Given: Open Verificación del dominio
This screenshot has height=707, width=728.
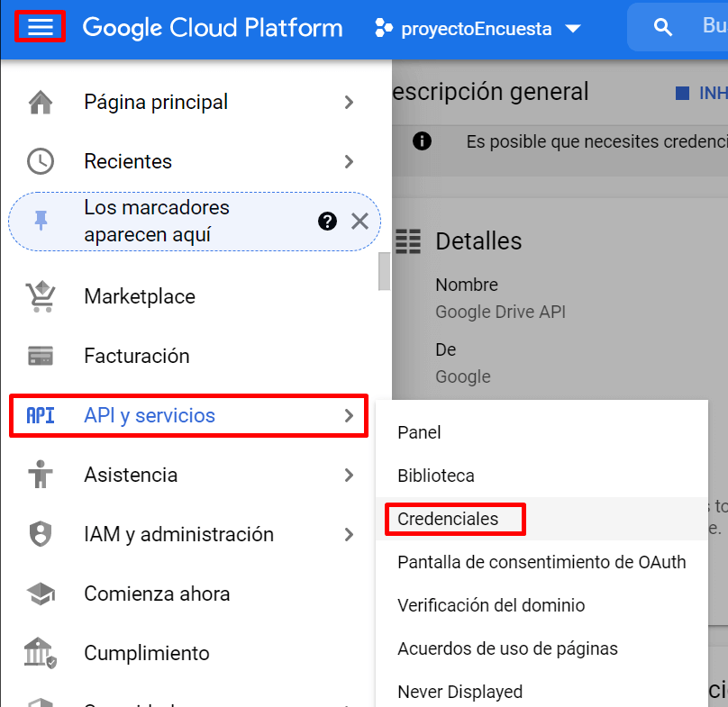Looking at the screenshot, I should tap(541, 605).
